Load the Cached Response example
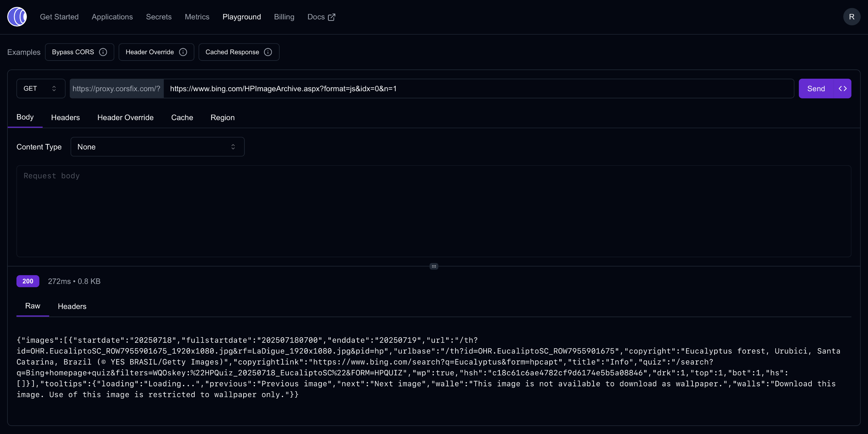The image size is (868, 434). 232,52
